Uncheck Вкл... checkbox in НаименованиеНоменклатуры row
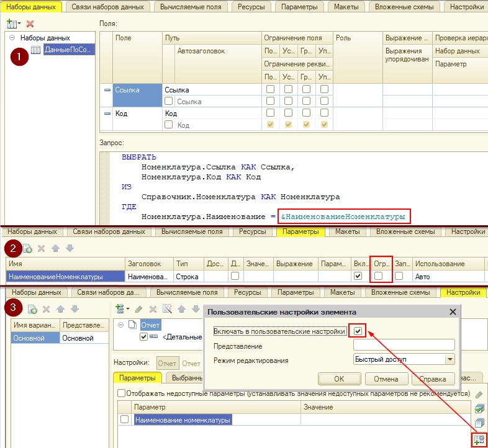Image resolution: width=488 pixels, height=448 pixels. 358,276
